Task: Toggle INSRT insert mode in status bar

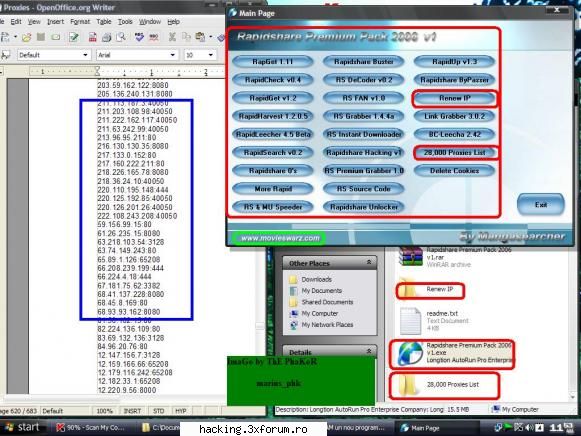Action: [x=132, y=411]
